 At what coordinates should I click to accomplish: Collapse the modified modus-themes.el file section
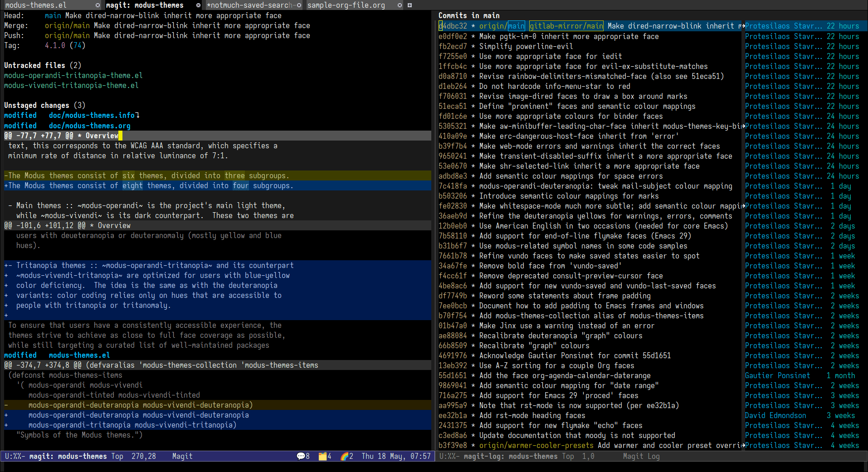click(x=57, y=355)
